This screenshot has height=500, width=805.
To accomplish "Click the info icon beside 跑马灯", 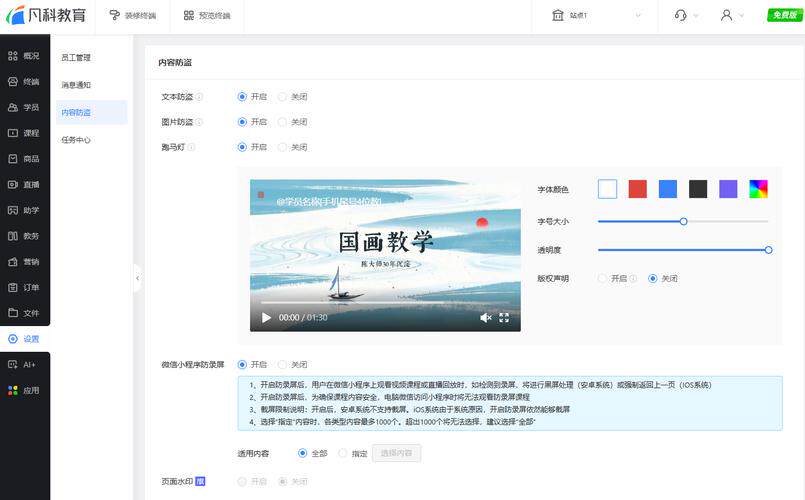I will click(x=191, y=147).
